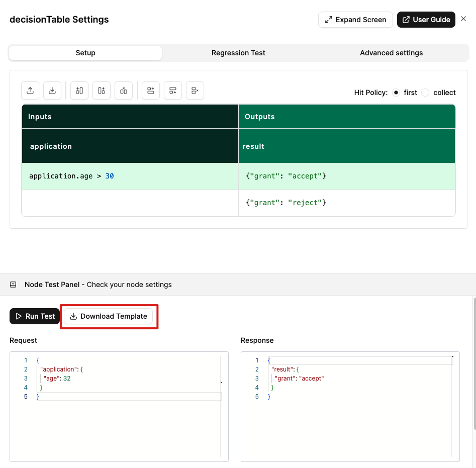
Task: Click the "grant": "accept" line in Response
Action: click(x=299, y=379)
